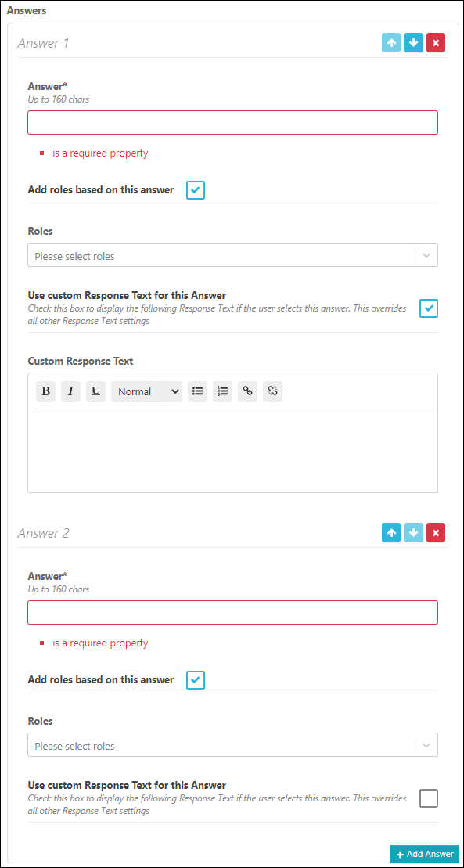This screenshot has height=868, width=464.
Task: Toggle italic in Custom Response Text editor
Action: pyautogui.click(x=71, y=391)
